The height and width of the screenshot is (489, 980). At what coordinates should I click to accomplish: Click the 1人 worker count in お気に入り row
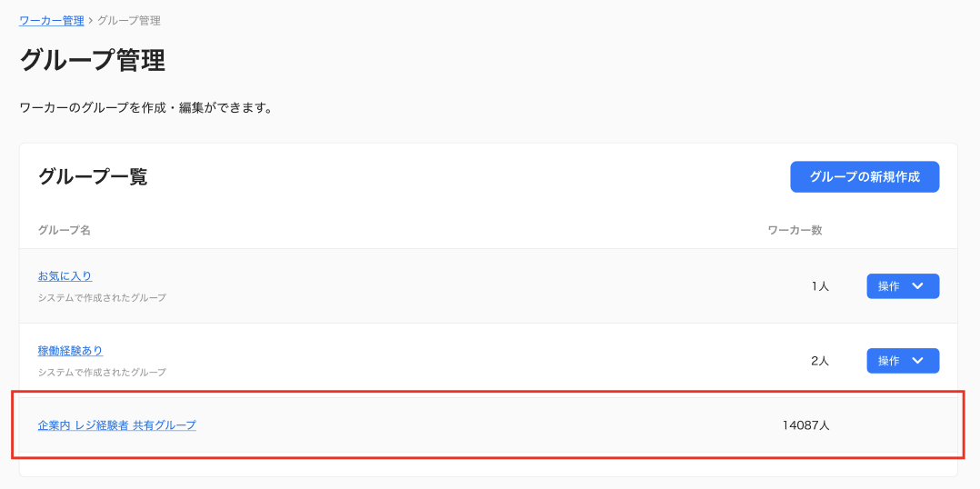(820, 286)
